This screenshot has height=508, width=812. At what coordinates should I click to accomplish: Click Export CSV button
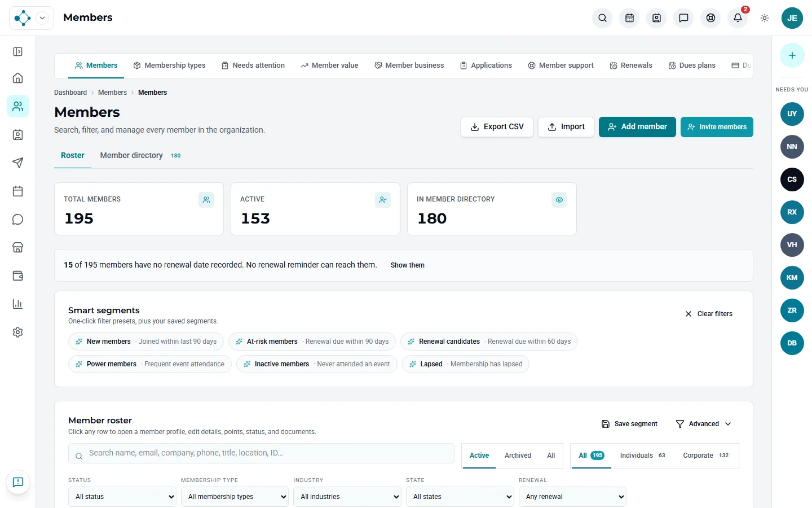click(x=497, y=127)
